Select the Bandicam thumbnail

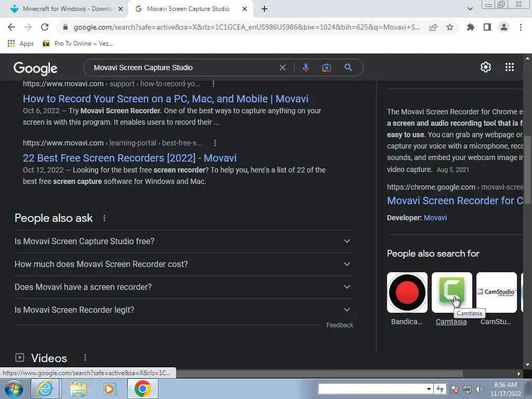click(407, 292)
